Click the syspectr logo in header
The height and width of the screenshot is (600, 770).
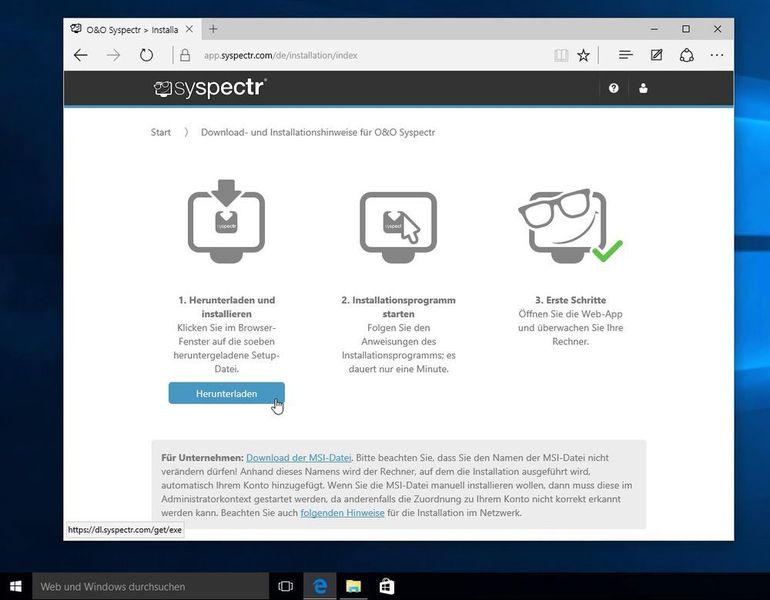tap(210, 88)
